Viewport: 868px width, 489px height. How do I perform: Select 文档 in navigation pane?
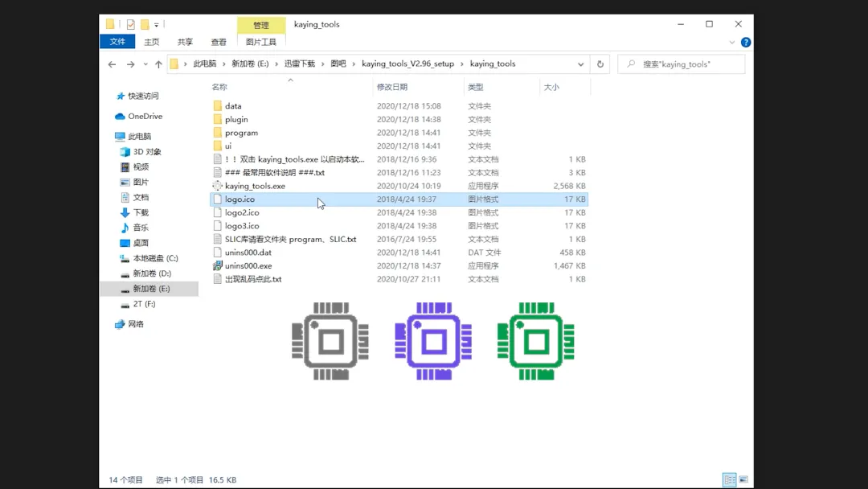point(141,197)
